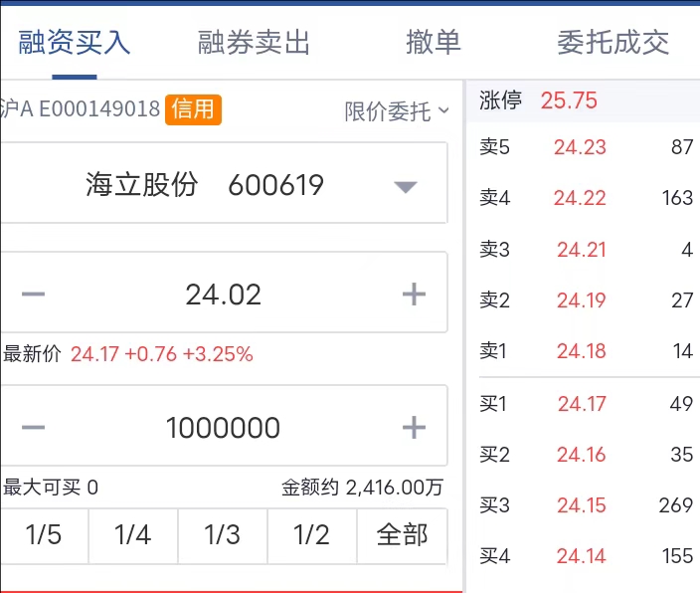
Task: Click the quantity field showing 1000000
Action: 223,427
